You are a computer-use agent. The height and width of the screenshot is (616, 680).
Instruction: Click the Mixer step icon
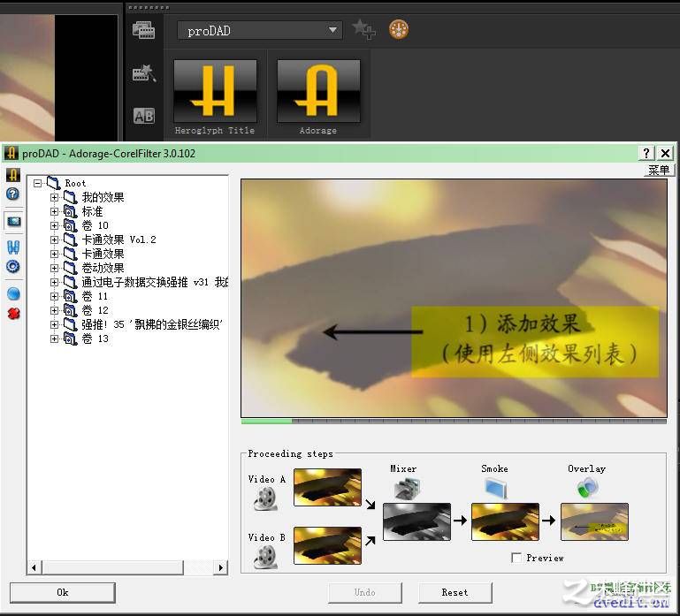coord(407,488)
